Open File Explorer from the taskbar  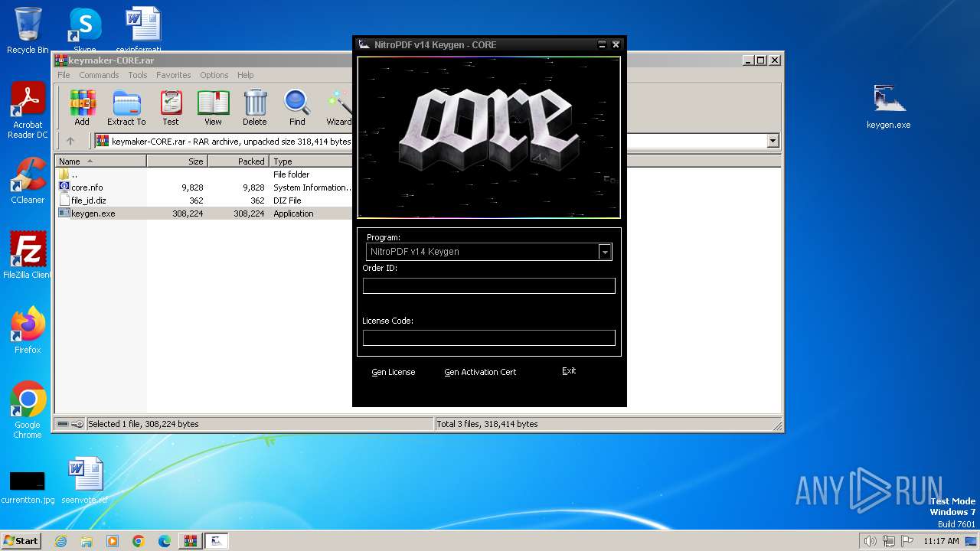point(87,541)
